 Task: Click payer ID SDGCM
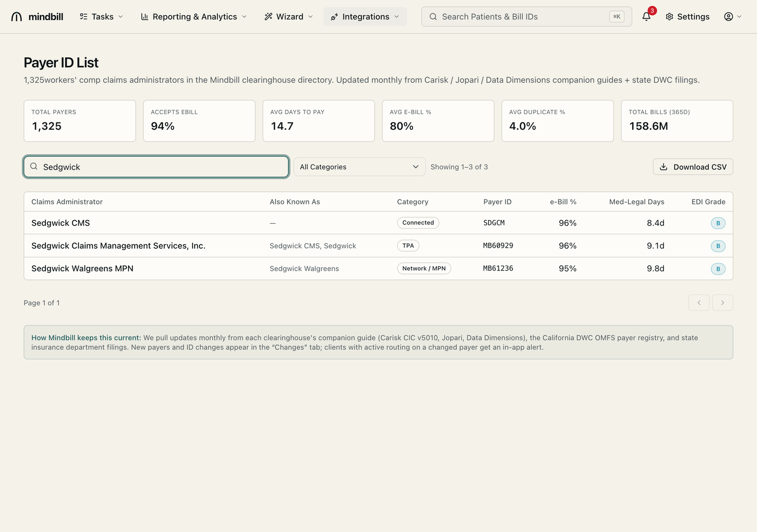pyautogui.click(x=494, y=223)
